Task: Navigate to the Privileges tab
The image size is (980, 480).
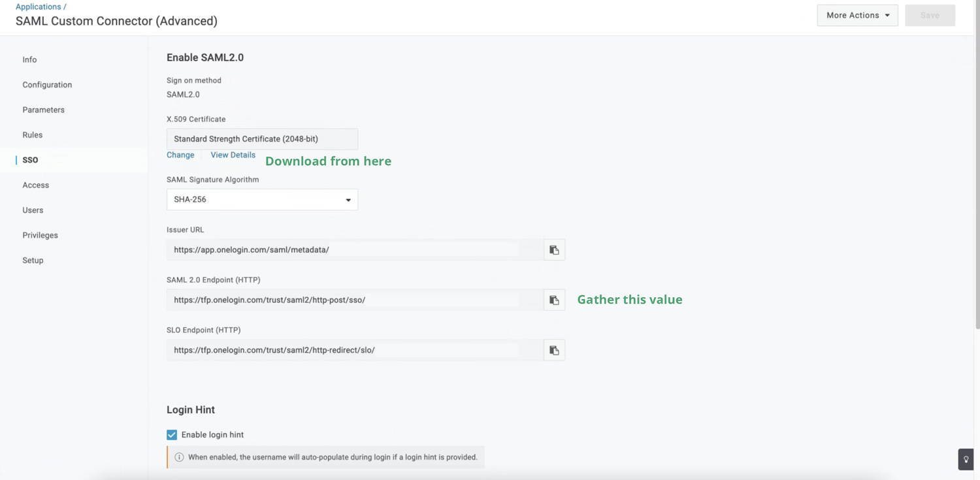Action: (40, 235)
